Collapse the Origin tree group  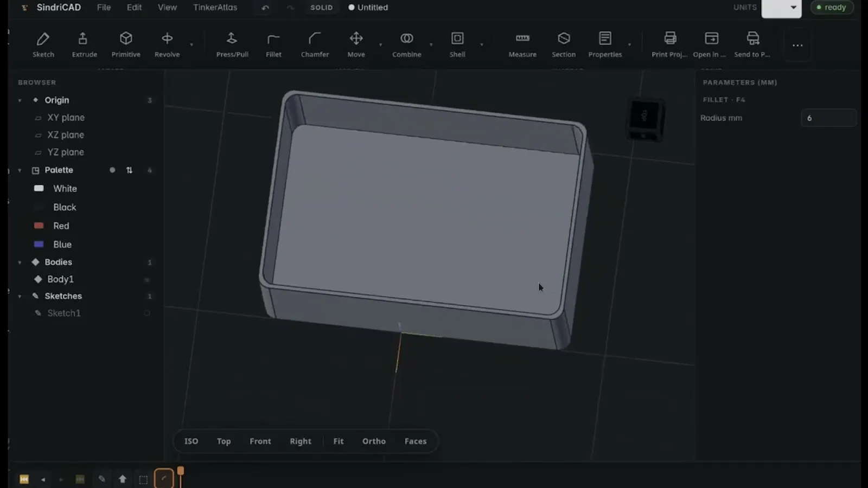(x=20, y=100)
